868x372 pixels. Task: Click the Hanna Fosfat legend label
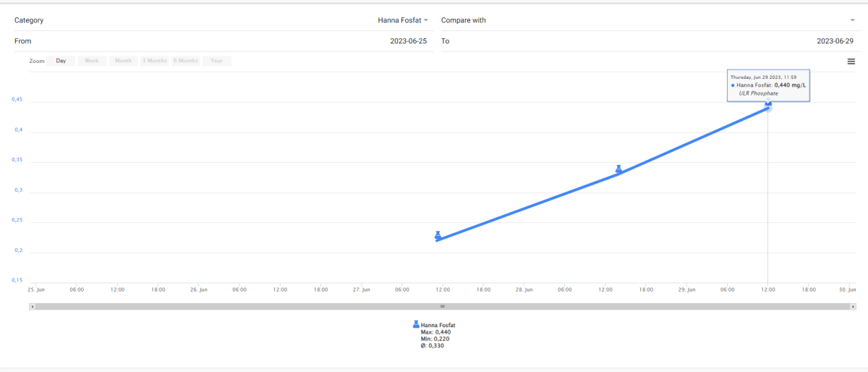(x=438, y=326)
